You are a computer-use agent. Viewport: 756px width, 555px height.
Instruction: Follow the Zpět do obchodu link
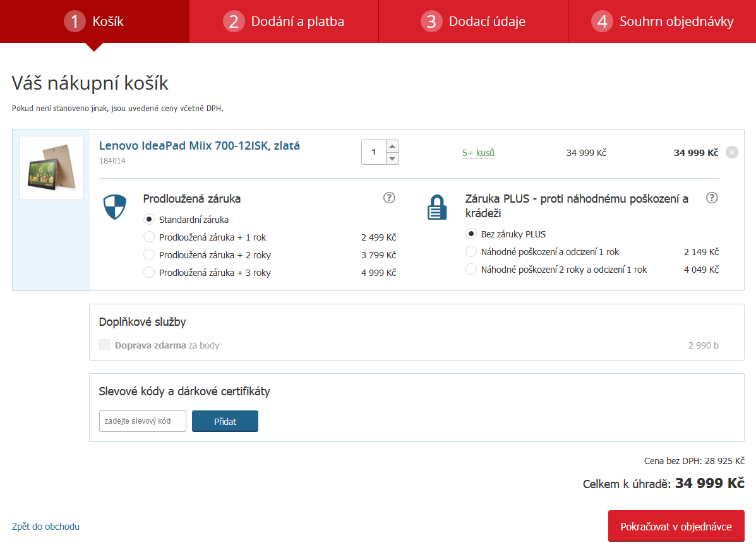pos(46,527)
